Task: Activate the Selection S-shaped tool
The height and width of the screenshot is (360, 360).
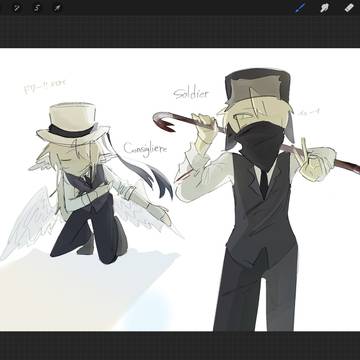Action: (x=37, y=7)
